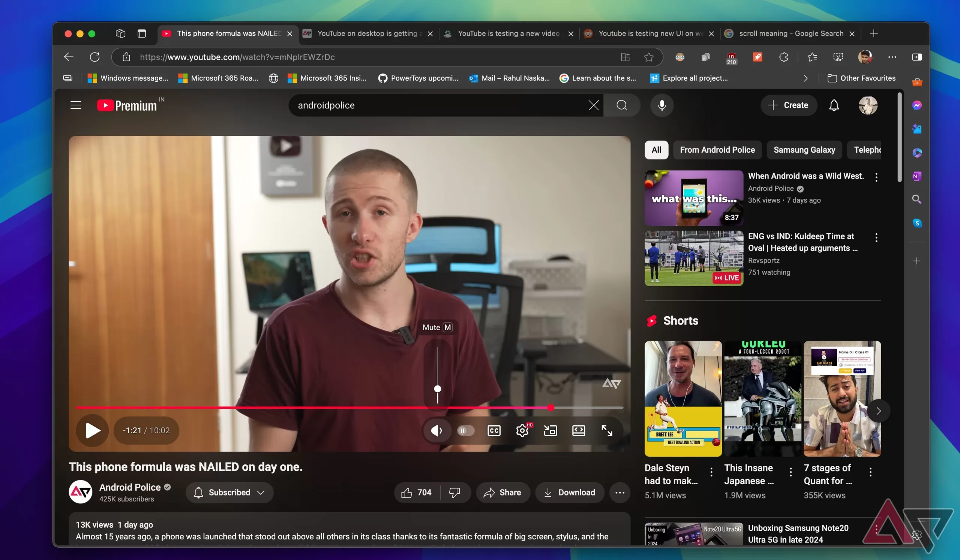Mute the video volume
The width and height of the screenshot is (960, 560).
coord(436,431)
